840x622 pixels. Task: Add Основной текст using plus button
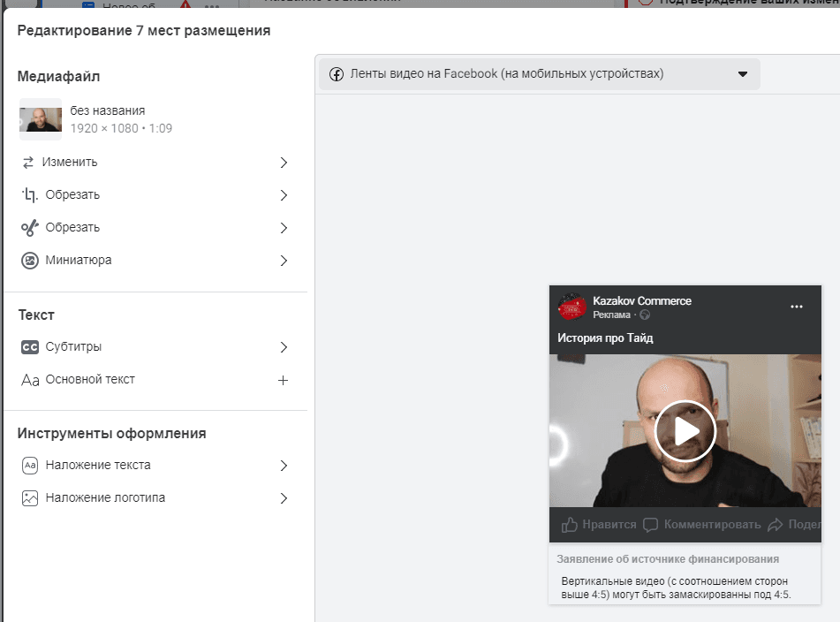[283, 381]
